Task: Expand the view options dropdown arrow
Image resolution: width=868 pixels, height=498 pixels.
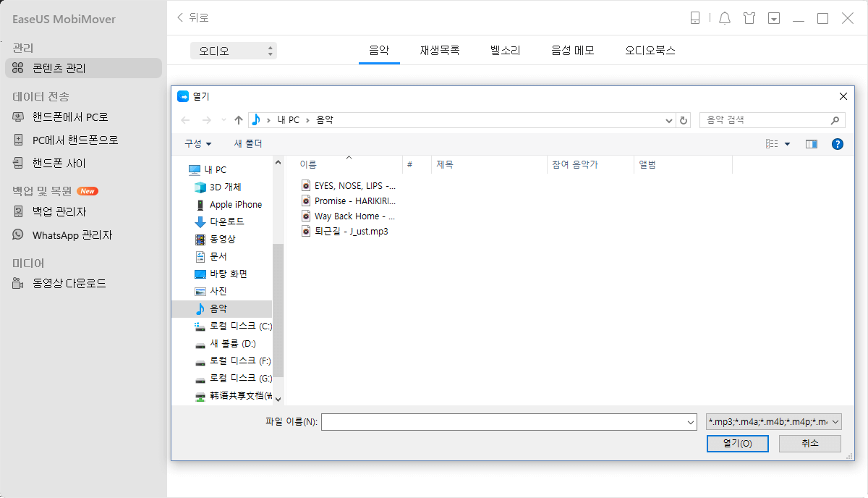Action: (x=787, y=144)
